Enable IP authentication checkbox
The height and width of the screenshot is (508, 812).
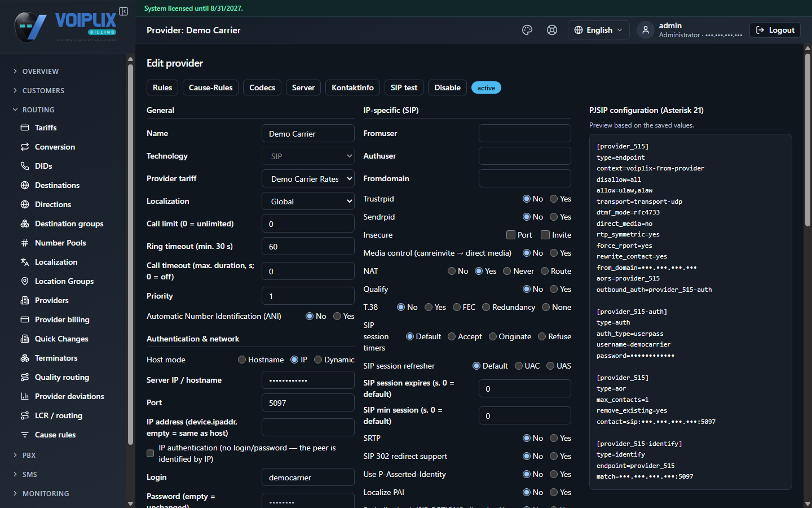click(x=150, y=453)
